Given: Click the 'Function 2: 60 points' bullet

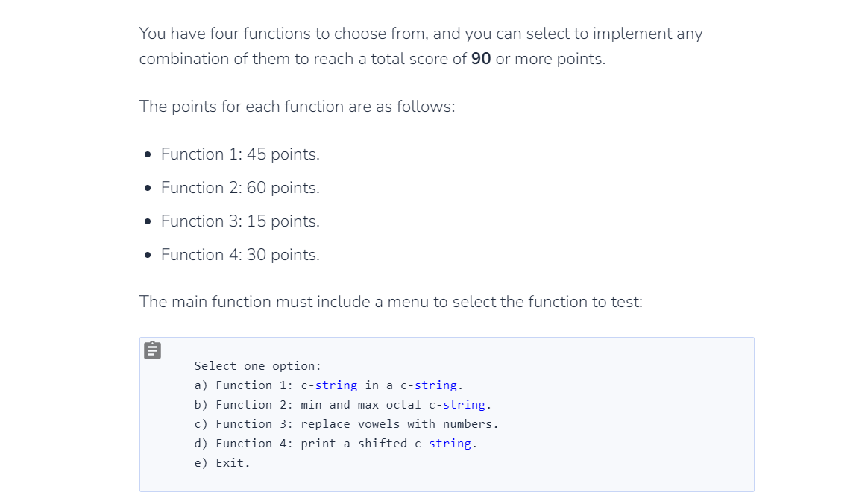Looking at the screenshot, I should tap(240, 187).
